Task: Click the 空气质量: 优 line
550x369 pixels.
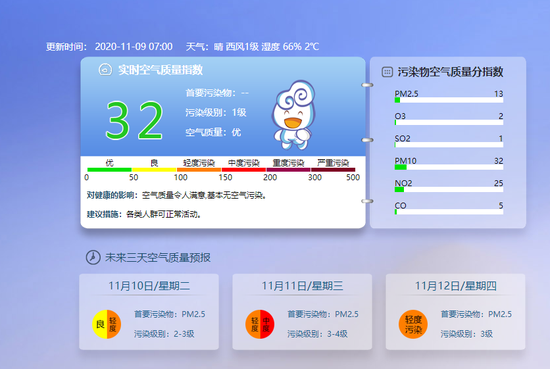Action: (213, 132)
